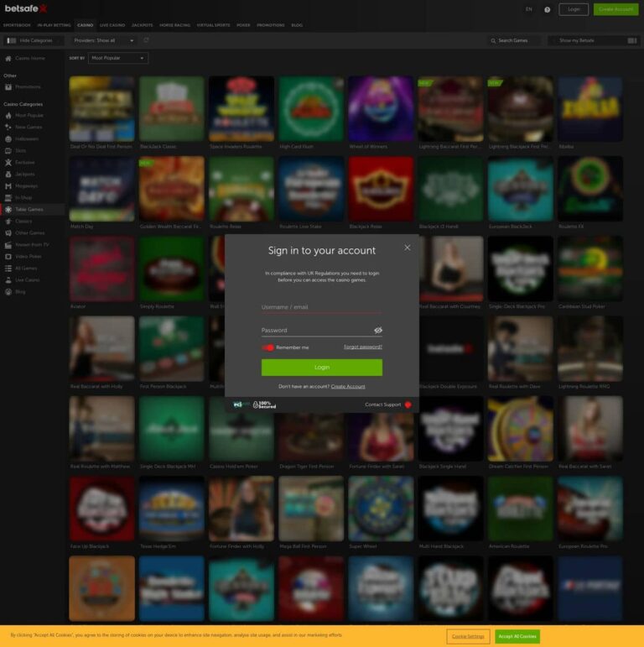Image resolution: width=644 pixels, height=647 pixels.
Task: Click the Classics category icon
Action: pyautogui.click(x=8, y=222)
